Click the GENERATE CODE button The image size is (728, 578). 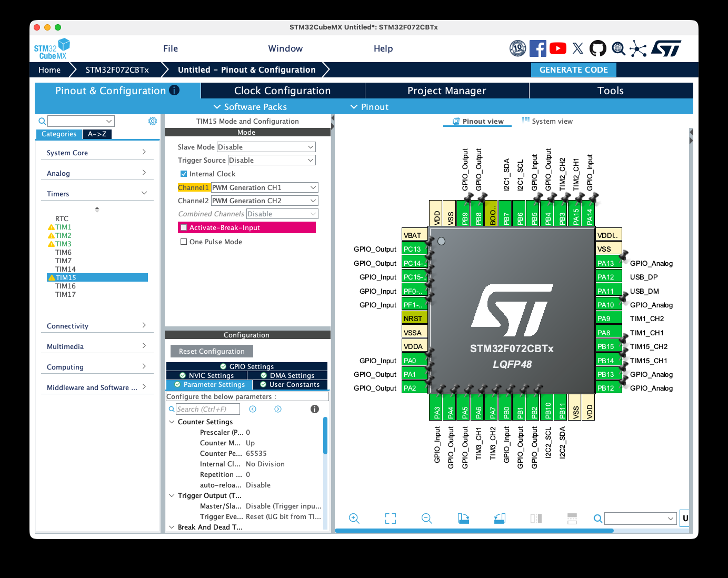(573, 69)
